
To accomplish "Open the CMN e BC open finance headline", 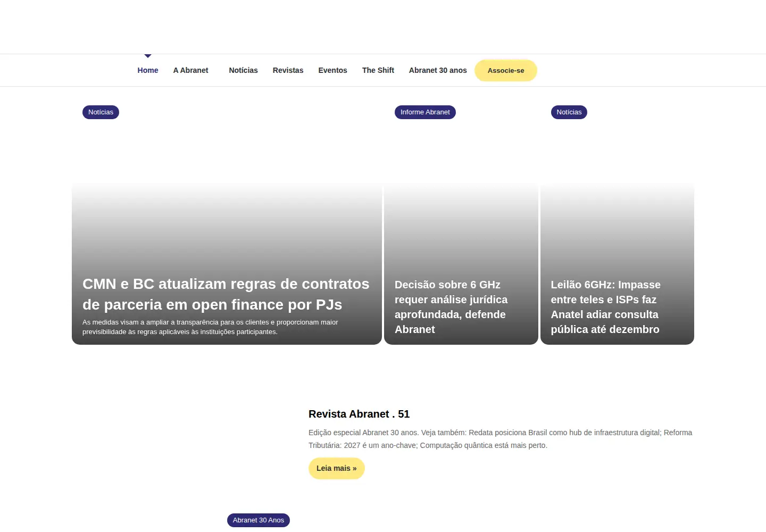I will click(226, 294).
